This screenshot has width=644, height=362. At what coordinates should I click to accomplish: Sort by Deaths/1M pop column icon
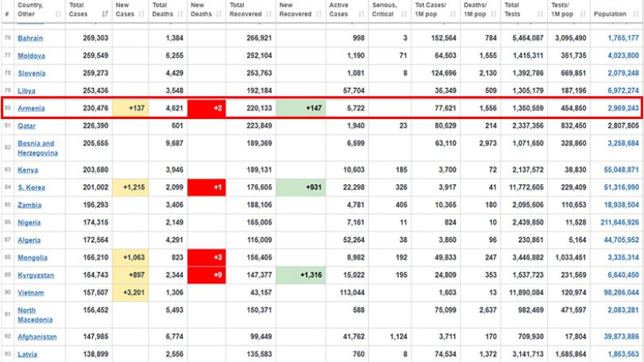[494, 14]
